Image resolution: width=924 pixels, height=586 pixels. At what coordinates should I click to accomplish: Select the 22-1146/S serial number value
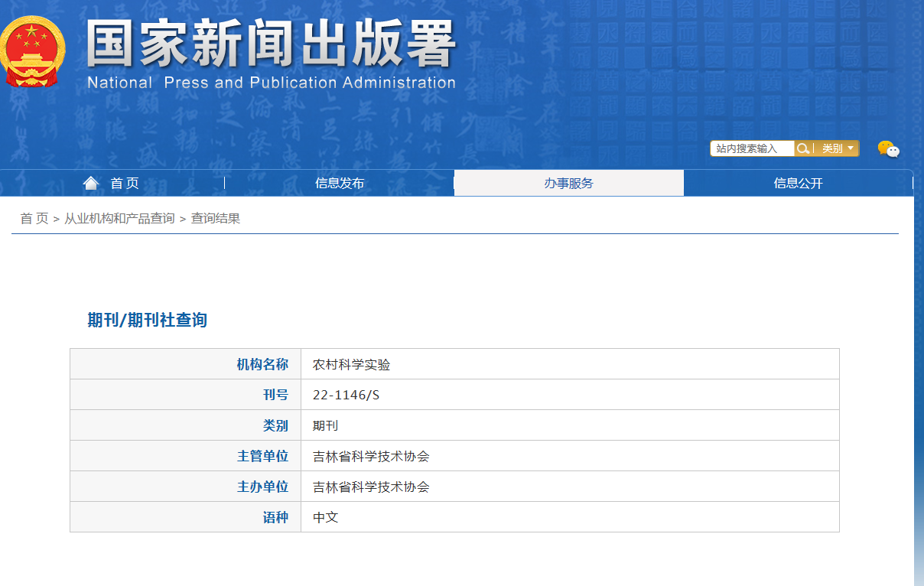346,396
